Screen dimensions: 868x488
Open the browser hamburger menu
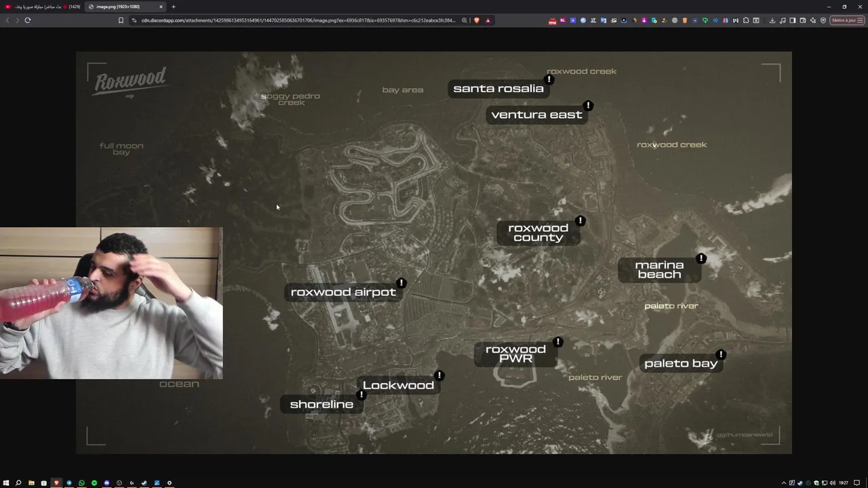(861, 20)
